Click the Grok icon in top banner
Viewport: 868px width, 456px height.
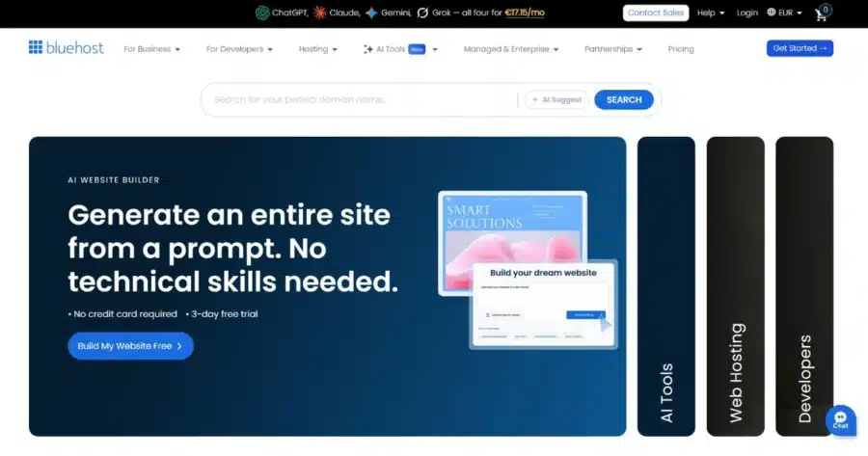423,13
